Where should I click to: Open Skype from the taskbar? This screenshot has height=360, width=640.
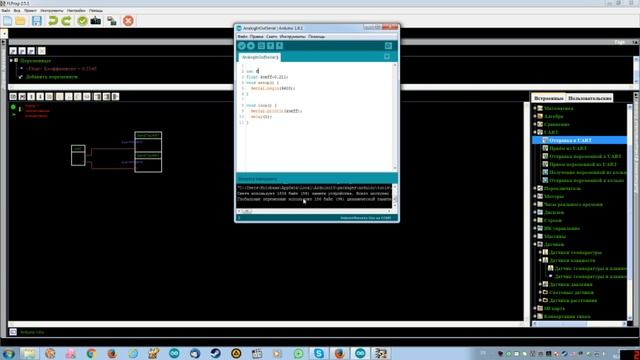point(319,353)
